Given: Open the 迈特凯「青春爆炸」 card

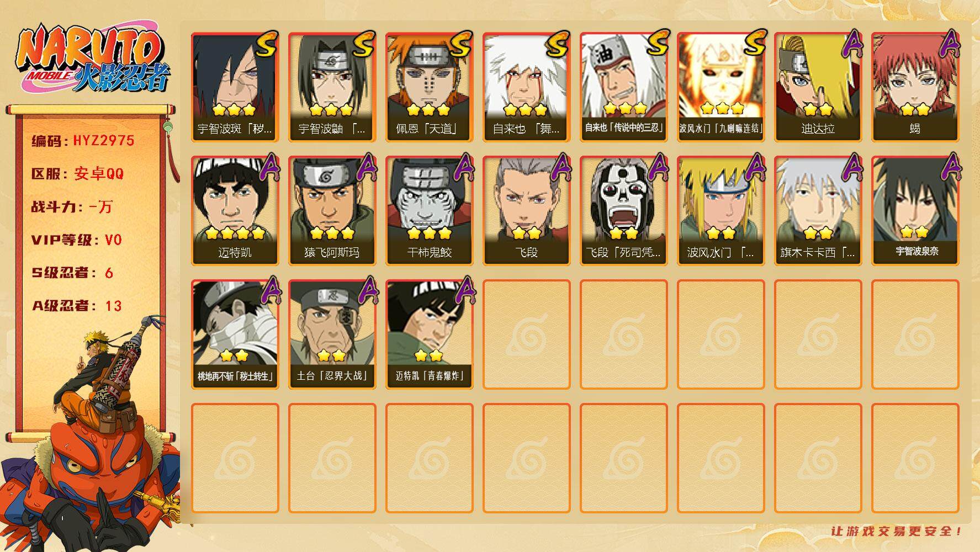Looking at the screenshot, I should click(x=429, y=335).
